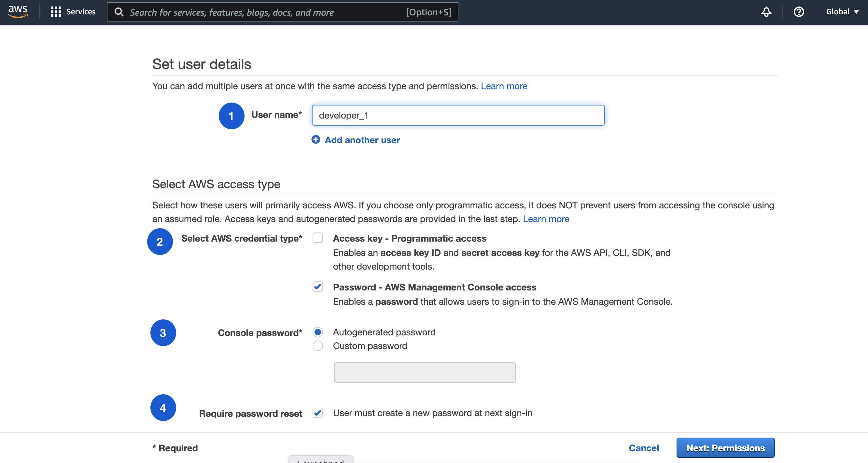The width and height of the screenshot is (868, 463).
Task: Click the Global region dropdown icon
Action: (856, 11)
